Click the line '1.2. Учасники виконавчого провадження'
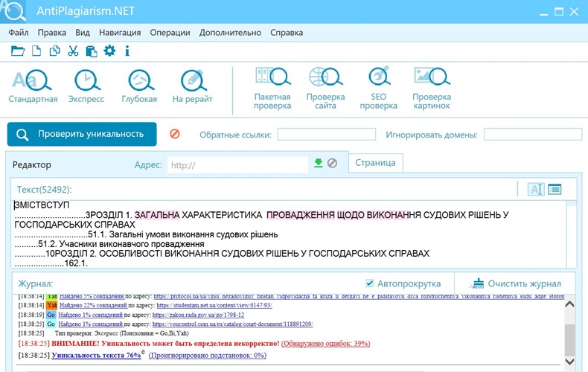 pos(109,244)
